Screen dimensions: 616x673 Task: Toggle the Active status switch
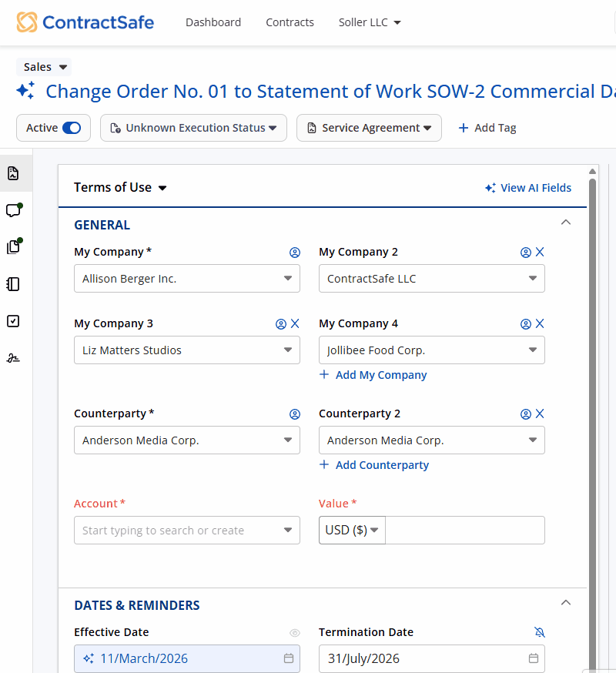(x=71, y=128)
